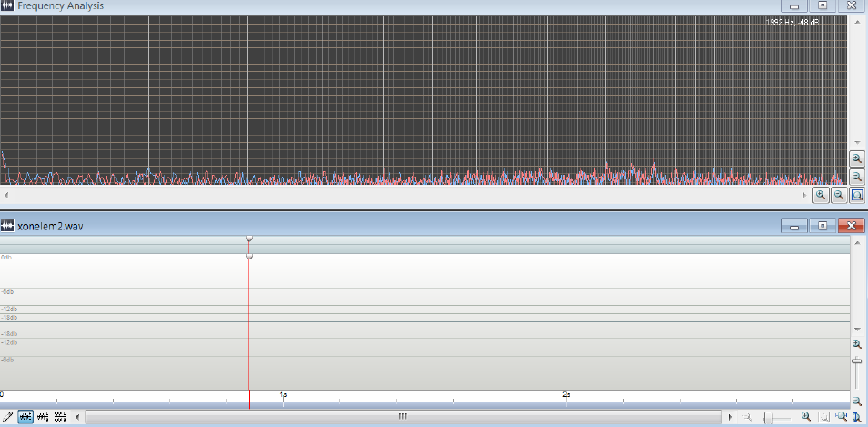This screenshot has width=868, height=427.
Task: Maximize the Frequency Analysis window
Action: click(x=823, y=5)
